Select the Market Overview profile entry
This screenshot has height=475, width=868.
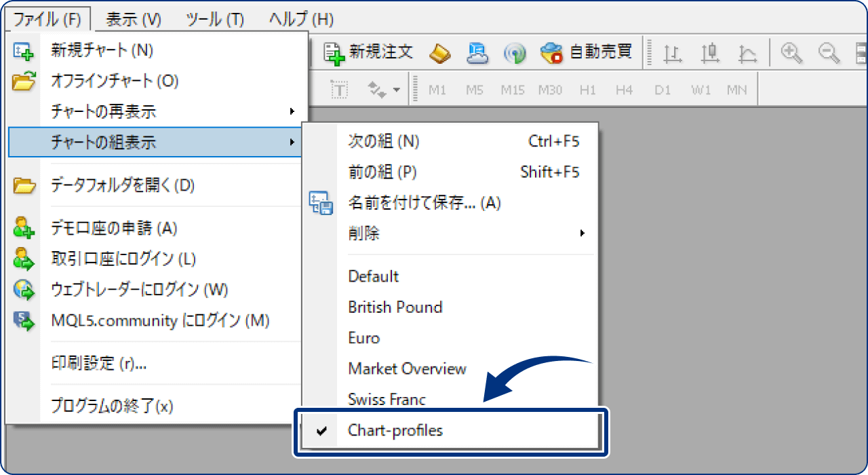point(406,368)
